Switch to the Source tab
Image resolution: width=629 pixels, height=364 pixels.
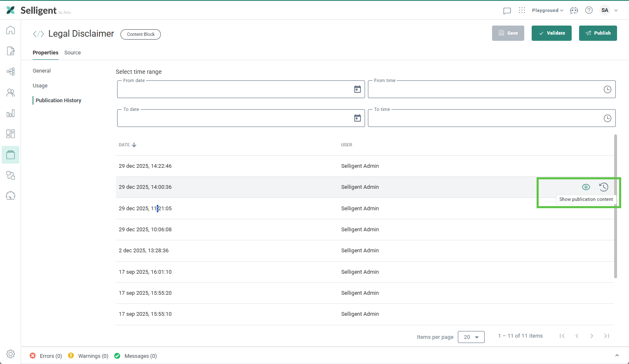[x=73, y=53]
